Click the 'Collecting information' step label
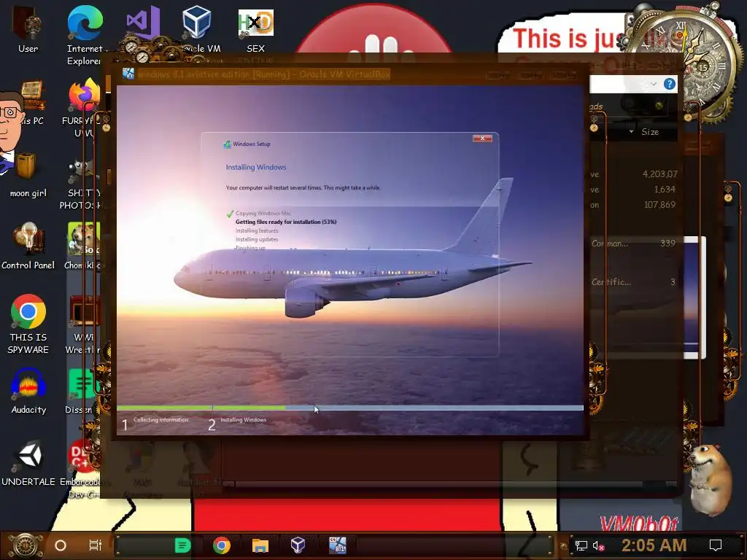Image resolution: width=747 pixels, height=560 pixels. pyautogui.click(x=160, y=419)
